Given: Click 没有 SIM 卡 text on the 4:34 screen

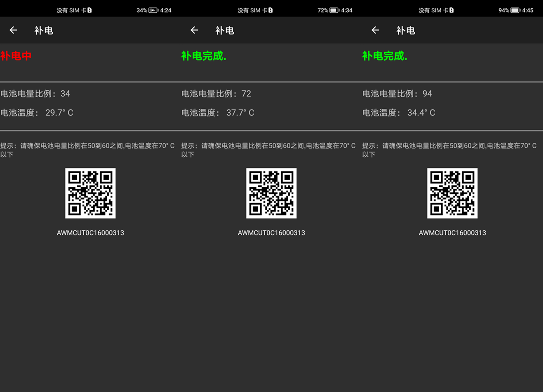Looking at the screenshot, I should coord(253,10).
